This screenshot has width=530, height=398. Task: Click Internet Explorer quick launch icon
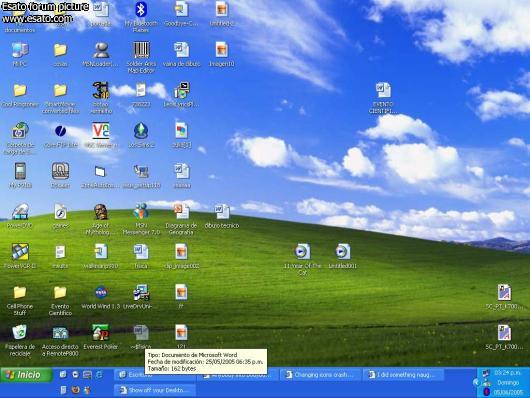coord(99,374)
